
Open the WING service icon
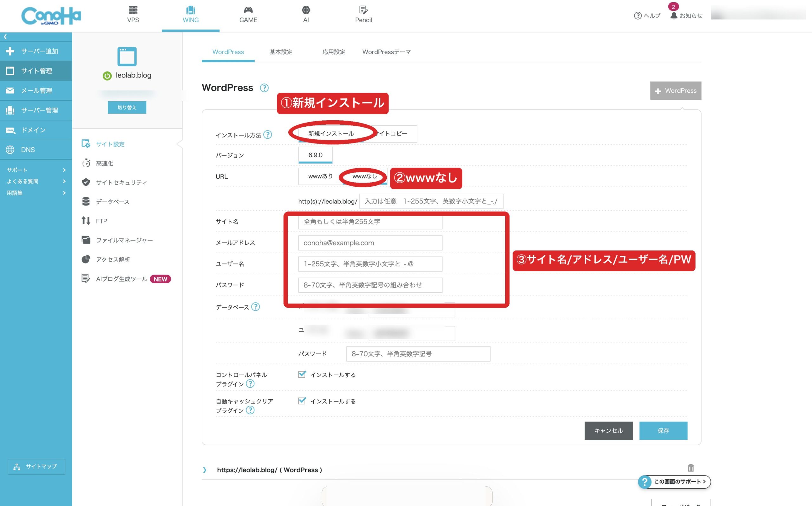(191, 14)
